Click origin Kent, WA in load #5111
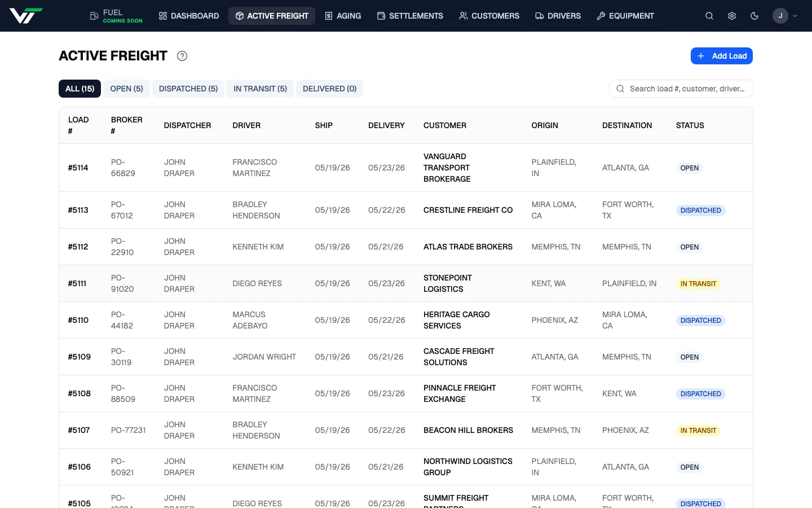 [549, 283]
